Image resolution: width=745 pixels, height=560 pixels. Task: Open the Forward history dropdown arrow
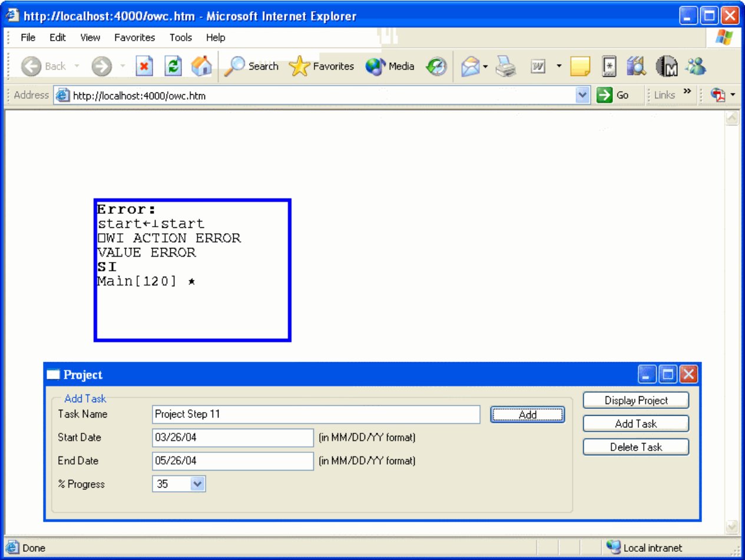coord(122,66)
